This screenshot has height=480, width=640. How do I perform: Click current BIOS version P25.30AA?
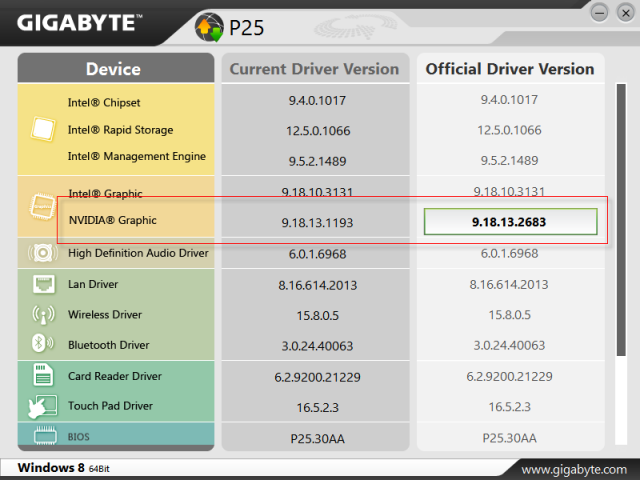click(318, 439)
